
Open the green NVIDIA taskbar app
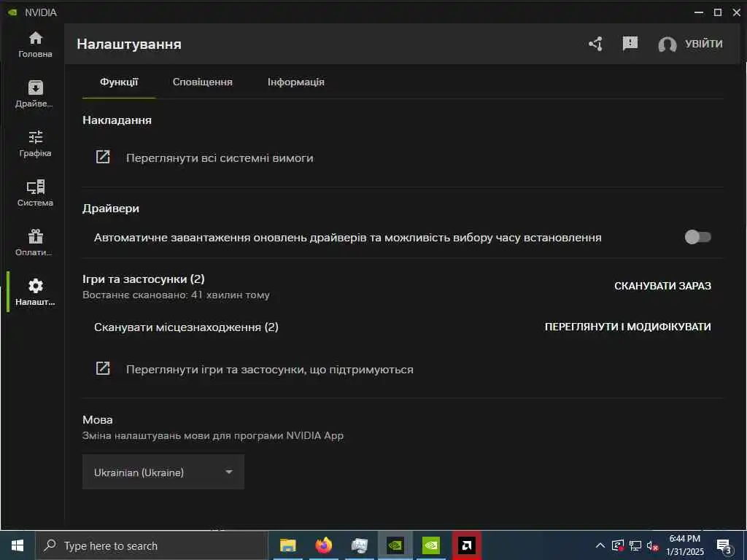431,545
